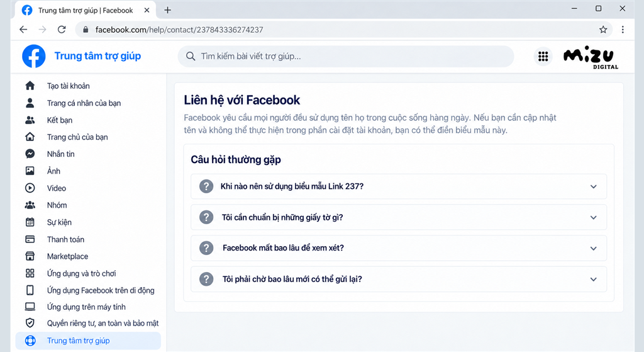Click the lifebuoy icon beside Trung tâm trợ giúp

point(30,341)
